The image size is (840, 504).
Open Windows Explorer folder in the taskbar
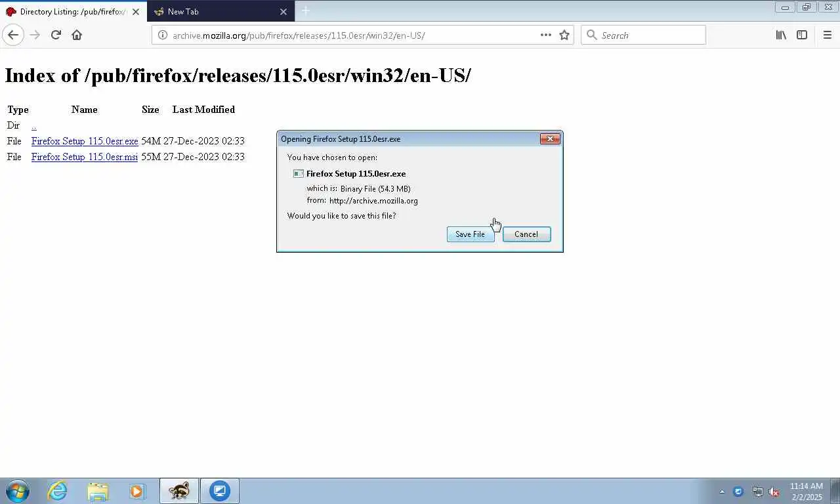pos(98,491)
